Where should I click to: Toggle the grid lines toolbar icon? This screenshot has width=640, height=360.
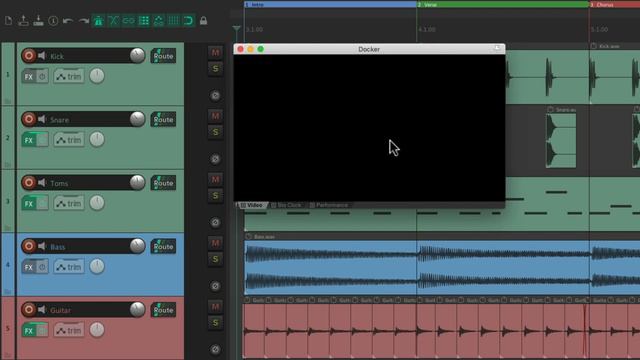click(x=173, y=20)
